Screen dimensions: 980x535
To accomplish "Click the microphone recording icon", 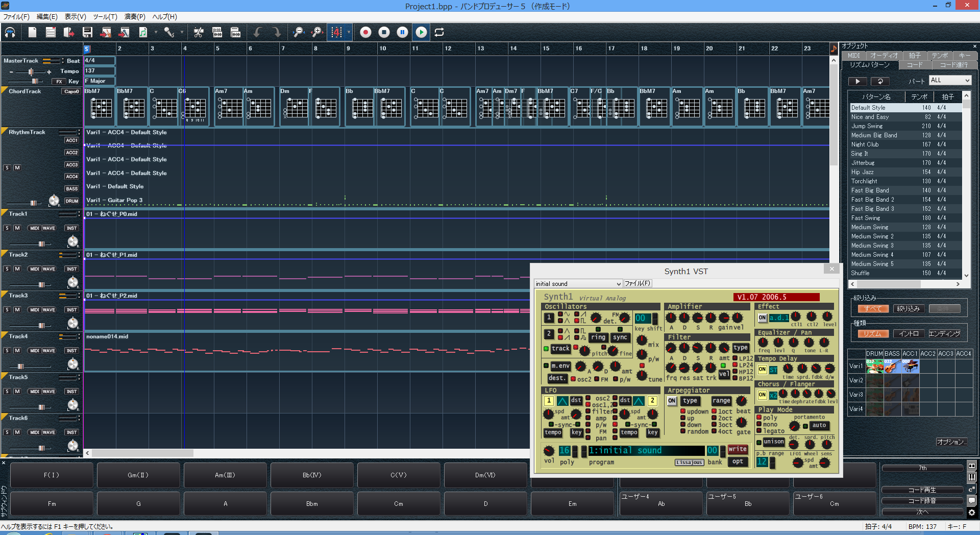I will click(169, 32).
